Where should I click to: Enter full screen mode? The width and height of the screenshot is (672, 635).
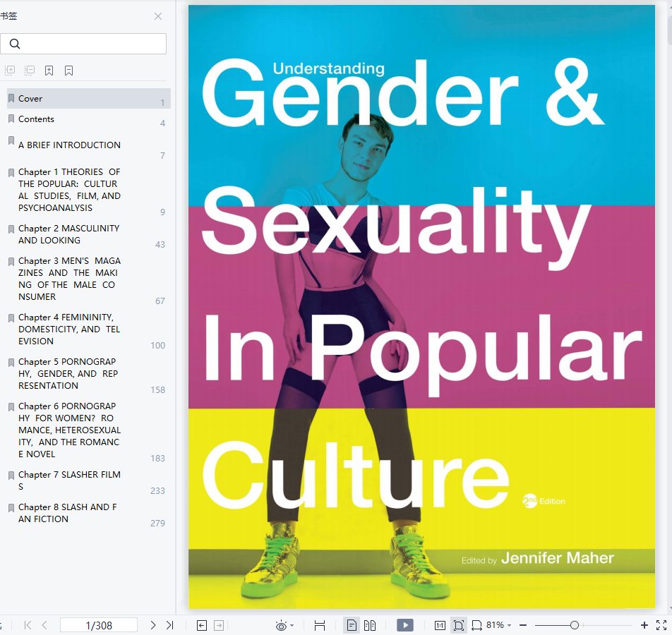click(661, 625)
